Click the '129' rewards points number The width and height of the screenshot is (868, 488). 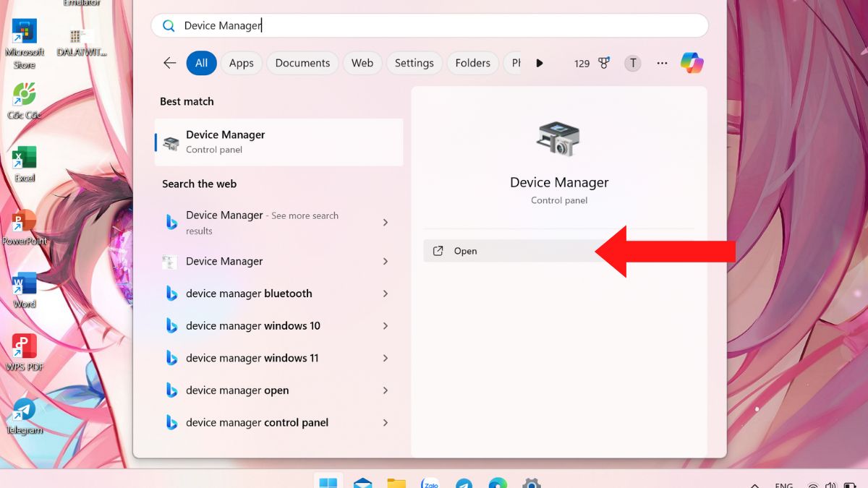coord(582,64)
